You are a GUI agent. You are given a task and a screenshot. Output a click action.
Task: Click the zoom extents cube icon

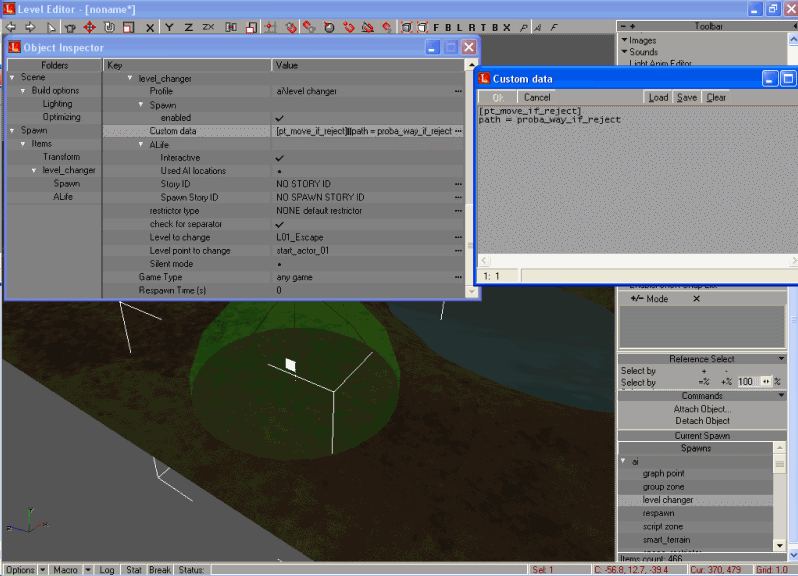pos(406,27)
